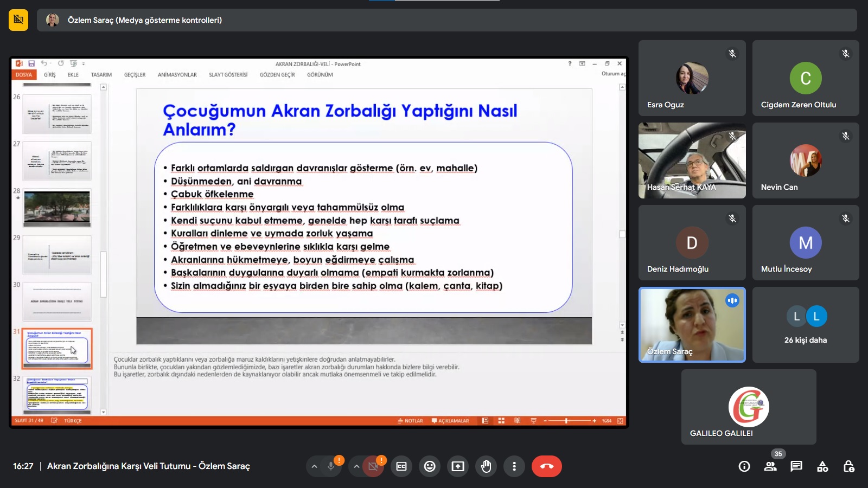
Task: Open meeting details info icon
Action: click(x=744, y=466)
